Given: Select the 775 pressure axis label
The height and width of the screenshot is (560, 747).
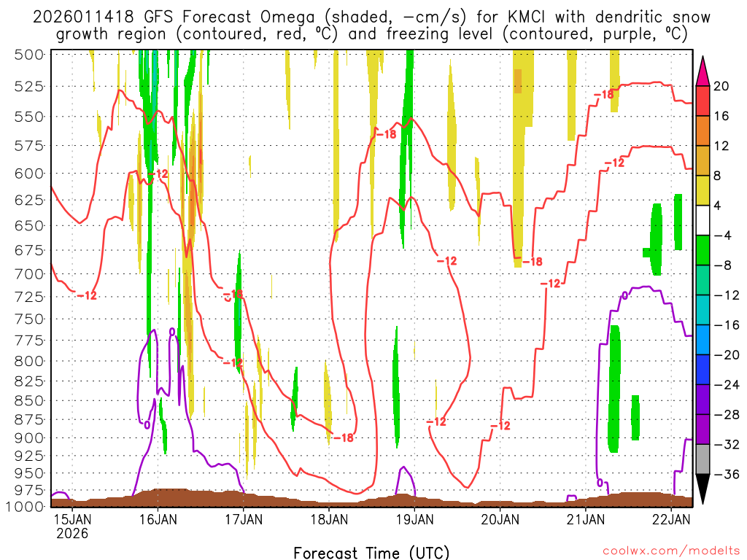Looking at the screenshot, I should [29, 341].
